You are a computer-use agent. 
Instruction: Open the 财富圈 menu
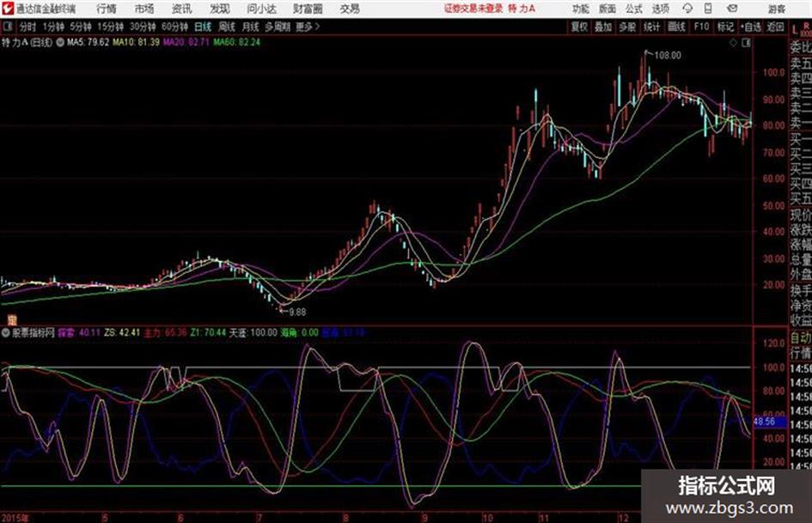pos(308,9)
